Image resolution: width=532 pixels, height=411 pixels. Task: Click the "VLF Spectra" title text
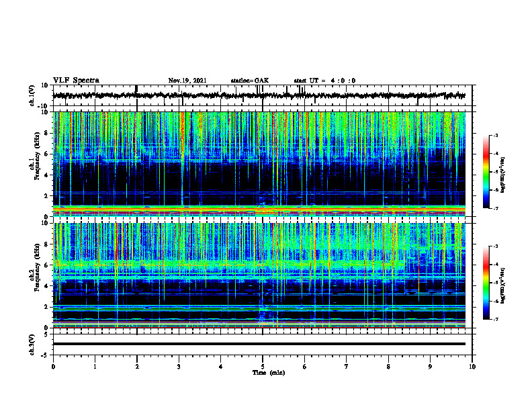point(76,81)
